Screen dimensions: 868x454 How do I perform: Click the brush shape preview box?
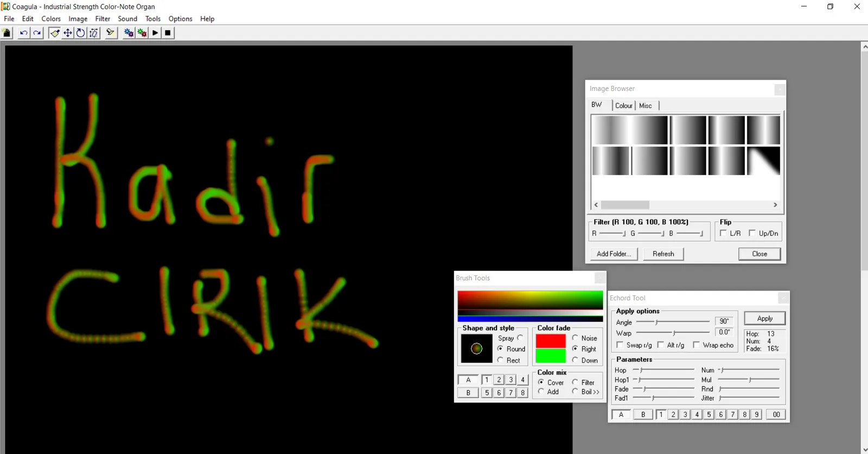(x=476, y=349)
